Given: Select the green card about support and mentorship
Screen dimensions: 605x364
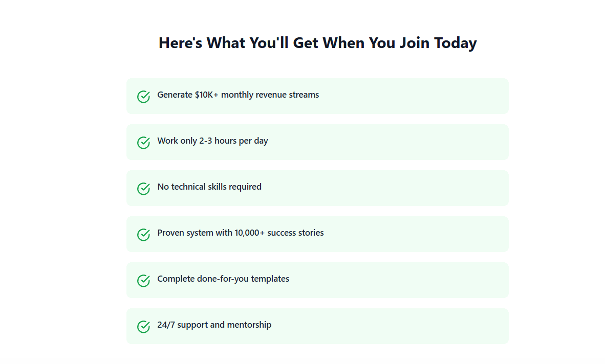Looking at the screenshot, I should tap(409, 326).
